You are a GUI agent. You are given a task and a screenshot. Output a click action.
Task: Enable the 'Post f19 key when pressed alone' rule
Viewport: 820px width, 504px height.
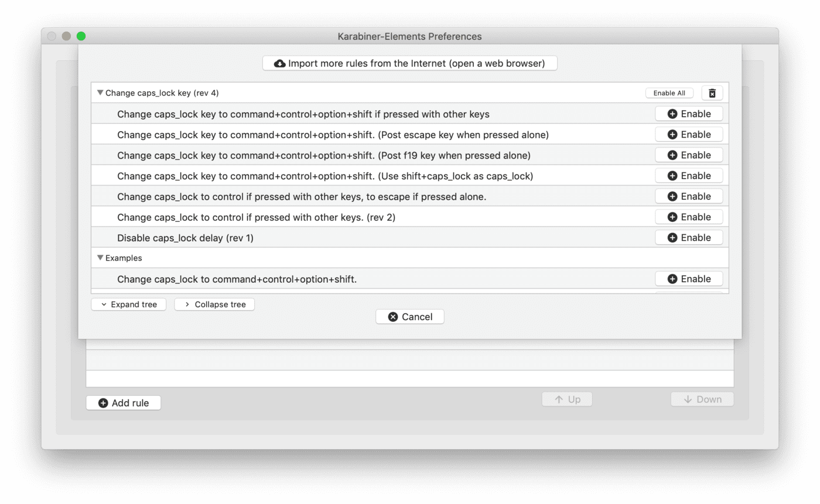point(689,155)
